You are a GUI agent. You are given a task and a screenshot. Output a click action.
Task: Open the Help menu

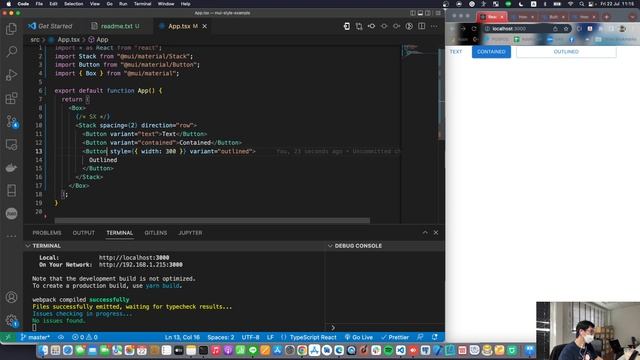click(186, 4)
